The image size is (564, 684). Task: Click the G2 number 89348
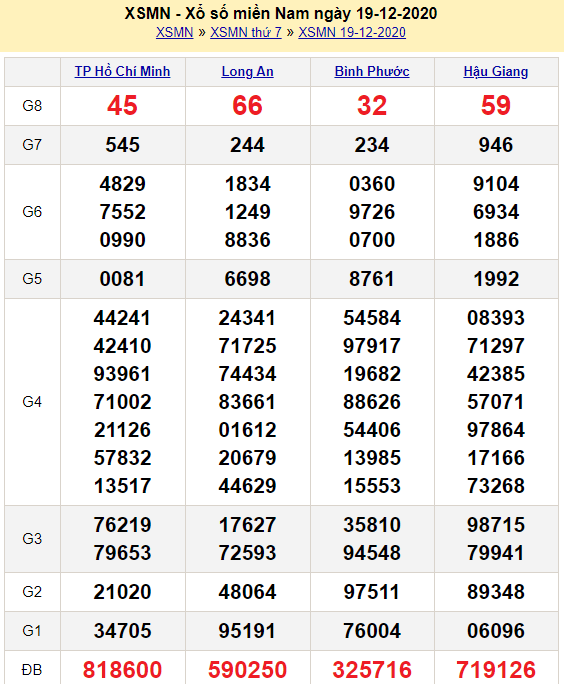496,592
